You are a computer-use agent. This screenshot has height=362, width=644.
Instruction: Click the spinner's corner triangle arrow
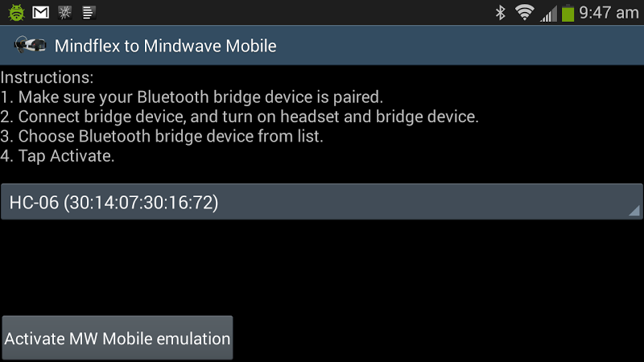pos(634,211)
